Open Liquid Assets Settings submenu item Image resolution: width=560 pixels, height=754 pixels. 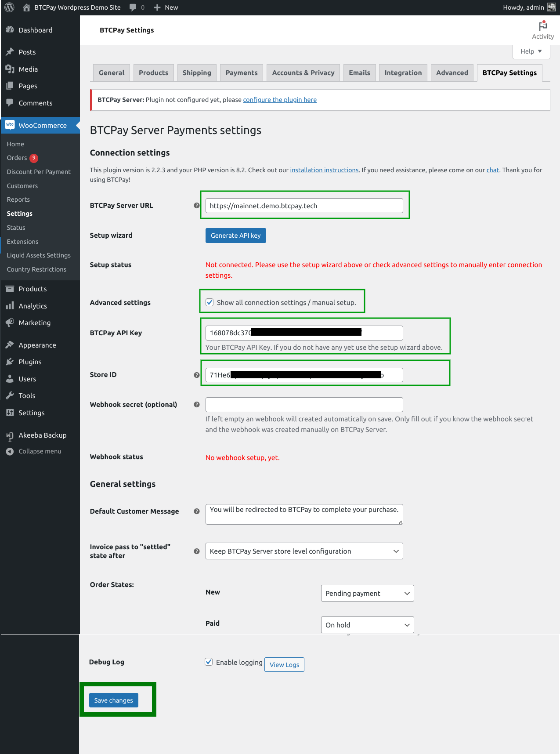[40, 255]
